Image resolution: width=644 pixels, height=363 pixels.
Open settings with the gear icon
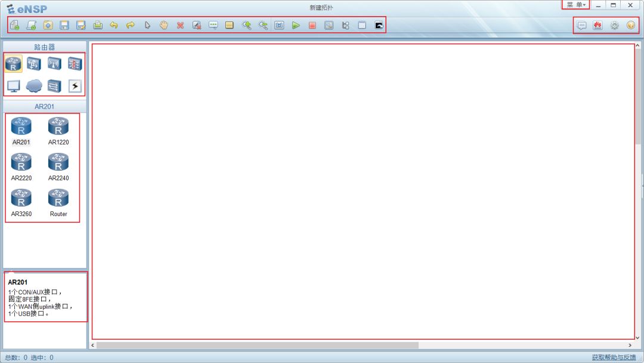coord(614,25)
